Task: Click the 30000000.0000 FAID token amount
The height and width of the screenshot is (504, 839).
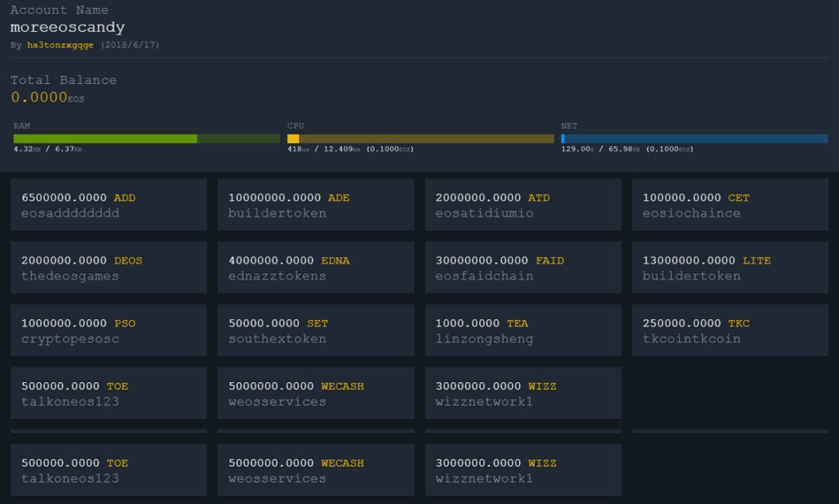Action: (x=500, y=261)
